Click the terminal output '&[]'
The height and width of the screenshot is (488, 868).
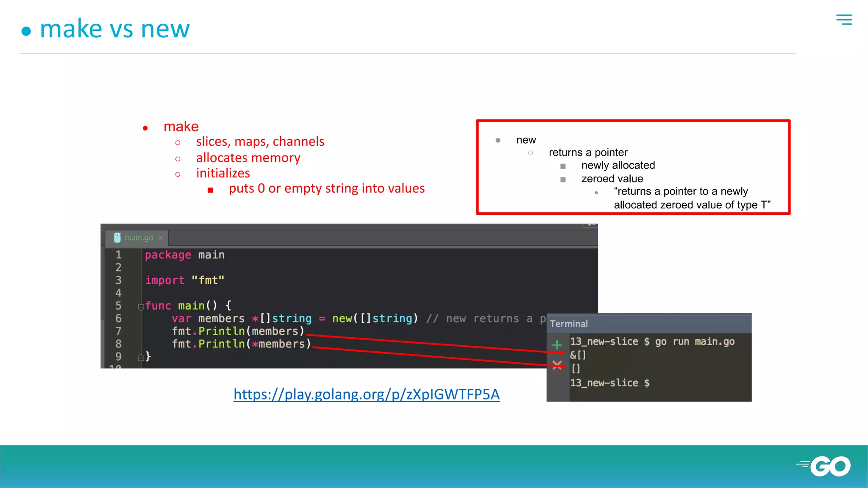[578, 355]
